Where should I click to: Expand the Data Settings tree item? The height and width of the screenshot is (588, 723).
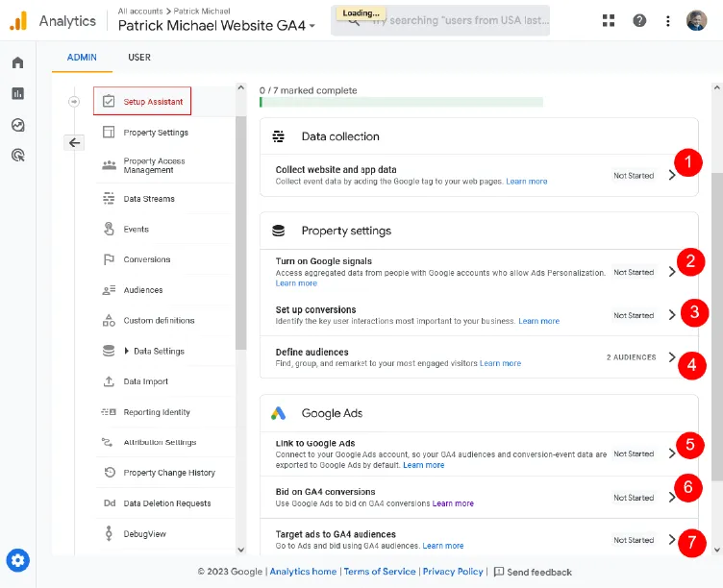pyautogui.click(x=127, y=352)
